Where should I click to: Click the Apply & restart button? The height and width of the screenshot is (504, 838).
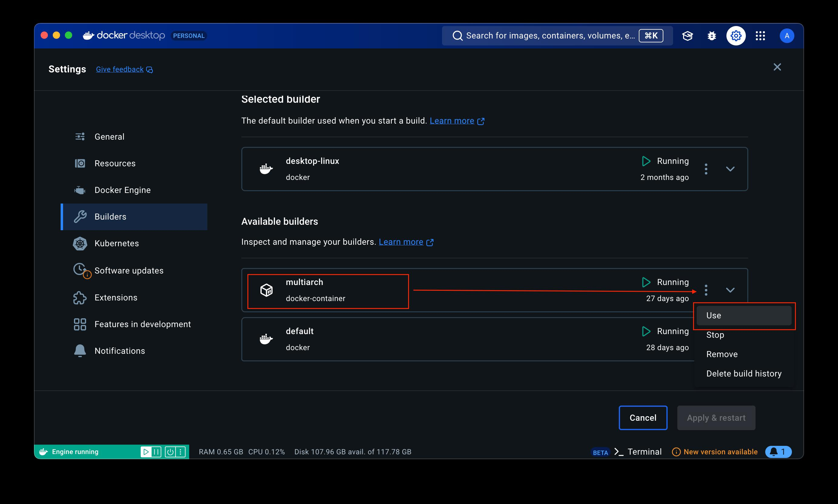(x=716, y=418)
